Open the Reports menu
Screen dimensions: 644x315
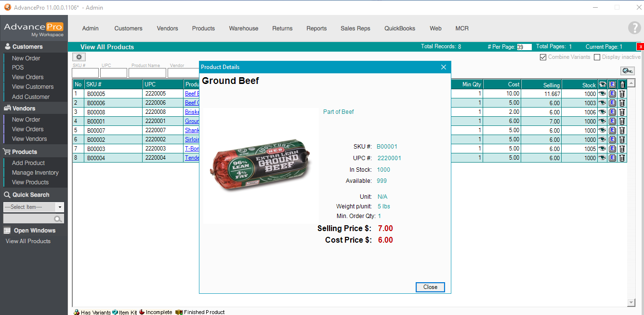316,28
